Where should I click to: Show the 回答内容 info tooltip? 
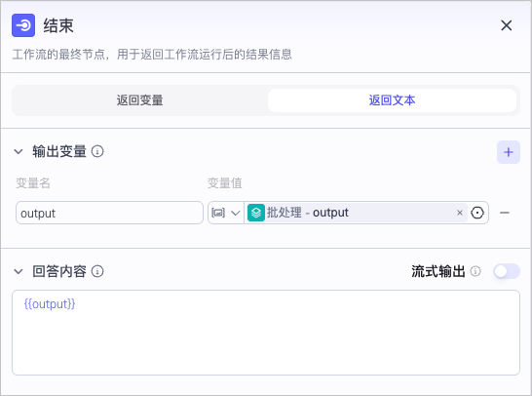pos(97,271)
